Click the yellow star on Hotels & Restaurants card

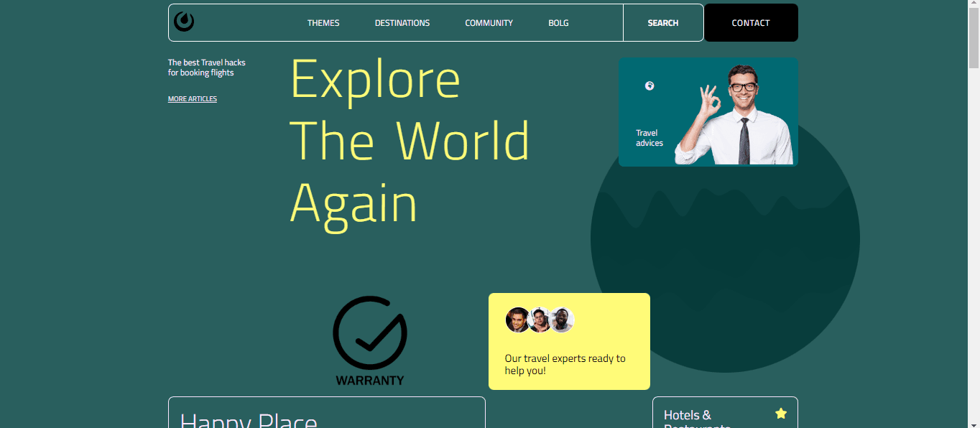tap(781, 413)
